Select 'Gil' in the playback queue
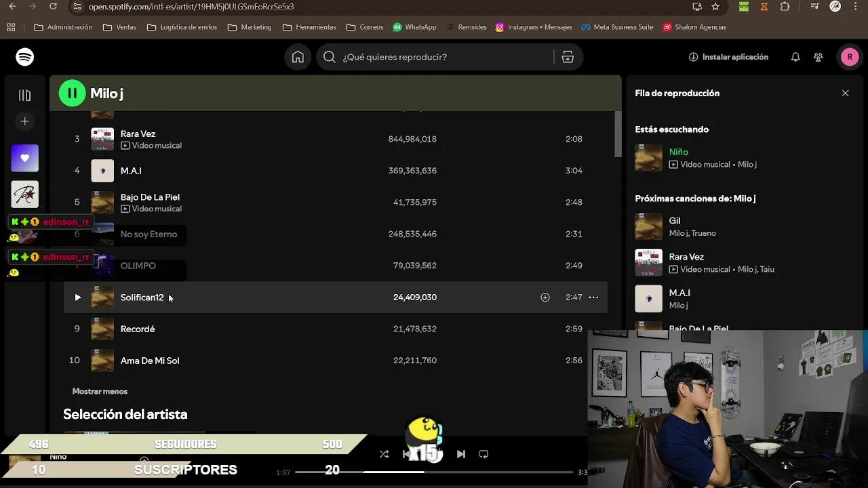 pos(675,220)
